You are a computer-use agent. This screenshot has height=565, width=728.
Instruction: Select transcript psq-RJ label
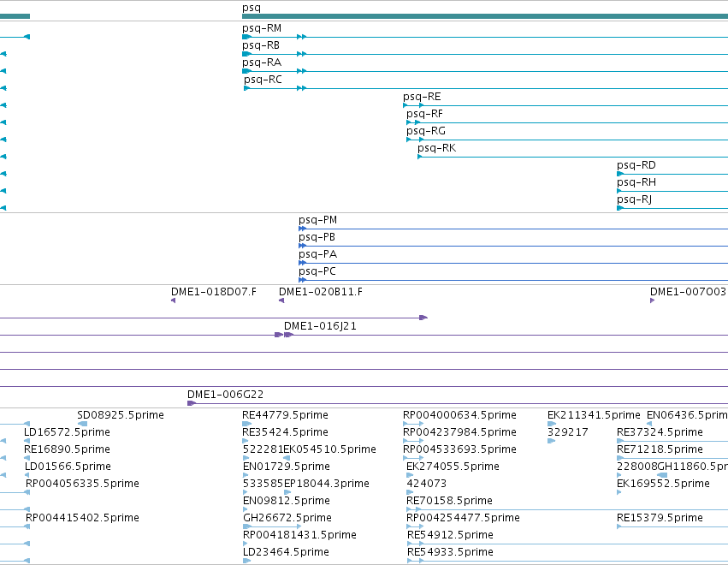click(634, 199)
